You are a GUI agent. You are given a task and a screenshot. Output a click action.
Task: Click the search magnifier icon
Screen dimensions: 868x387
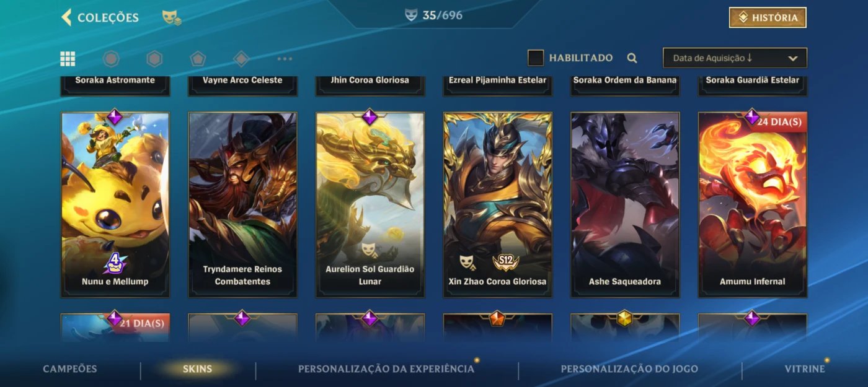pos(632,58)
